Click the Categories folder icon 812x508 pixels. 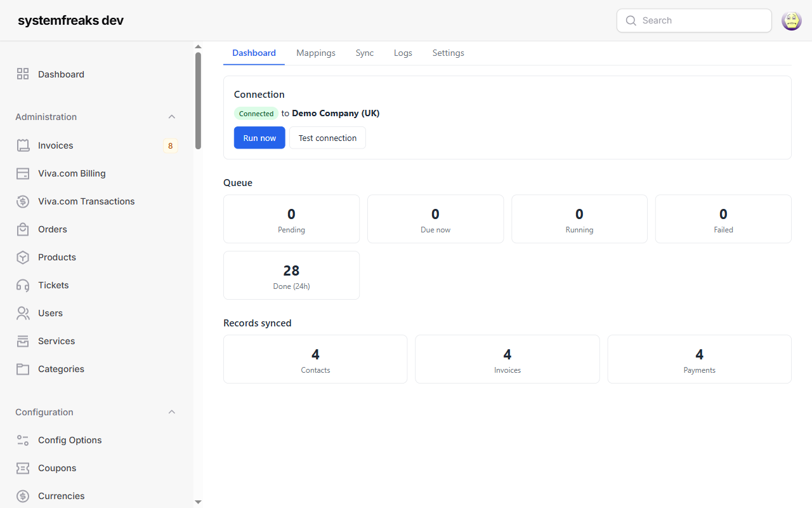click(23, 369)
